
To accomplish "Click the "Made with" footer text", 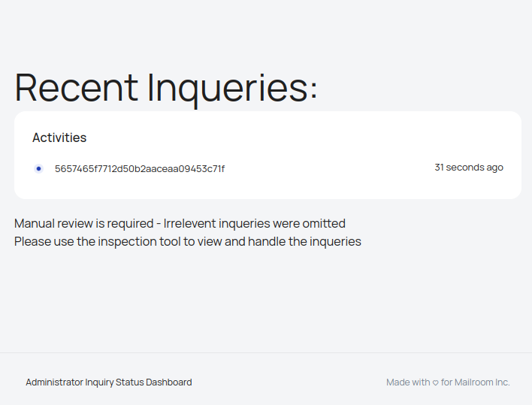I will coord(408,382).
